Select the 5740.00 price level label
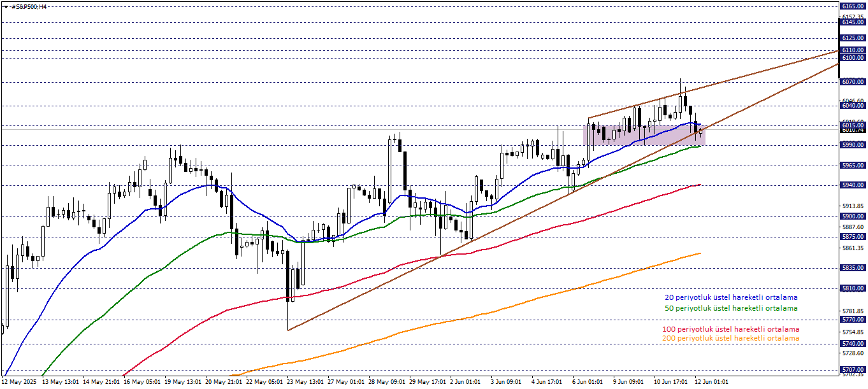This screenshot has height=389, width=868. pyautogui.click(x=853, y=343)
